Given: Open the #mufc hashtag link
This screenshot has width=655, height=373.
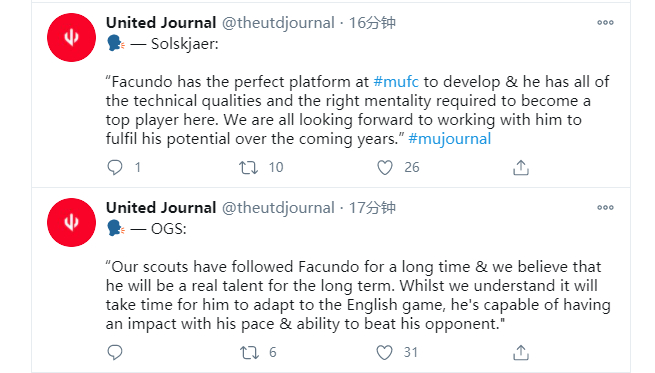Looking at the screenshot, I should (x=396, y=82).
